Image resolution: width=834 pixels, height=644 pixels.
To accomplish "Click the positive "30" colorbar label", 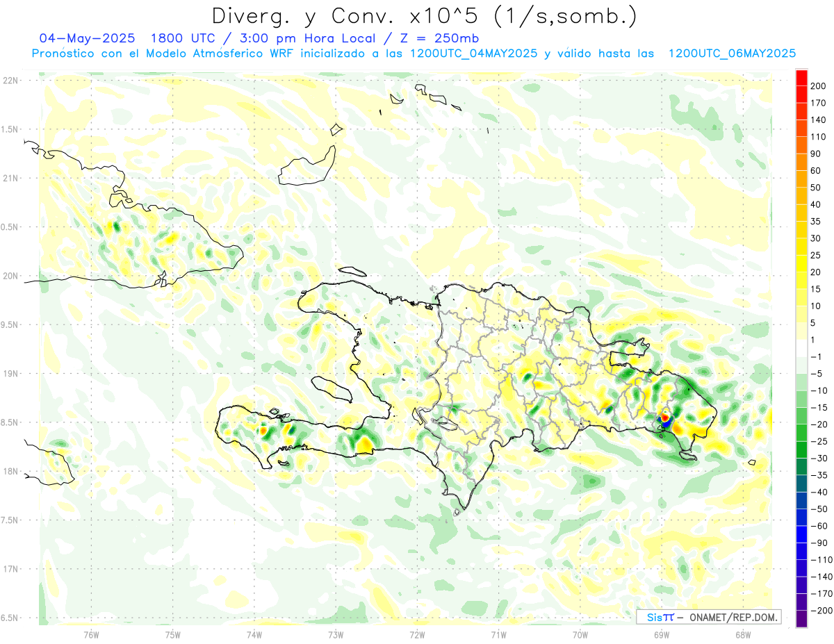I will (x=816, y=238).
